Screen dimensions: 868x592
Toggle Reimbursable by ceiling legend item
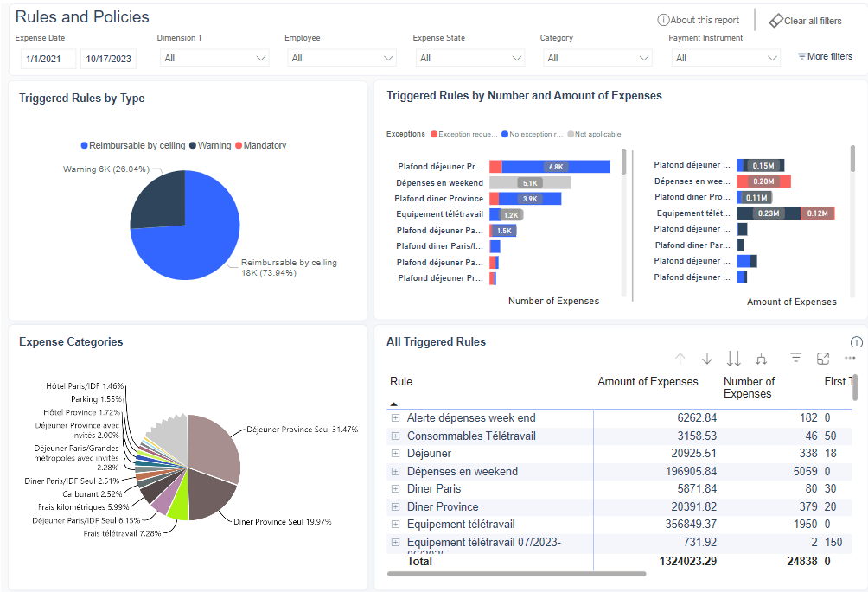pyautogui.click(x=132, y=145)
